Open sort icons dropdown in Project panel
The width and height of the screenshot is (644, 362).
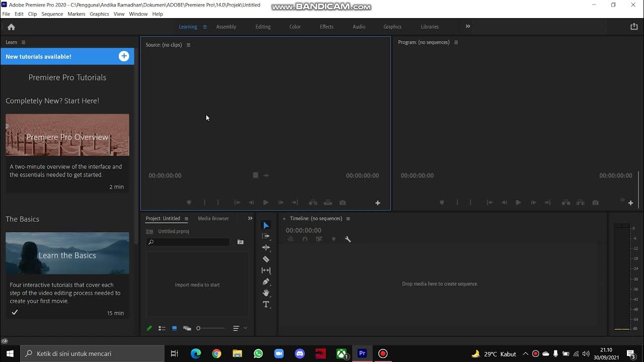point(240,328)
